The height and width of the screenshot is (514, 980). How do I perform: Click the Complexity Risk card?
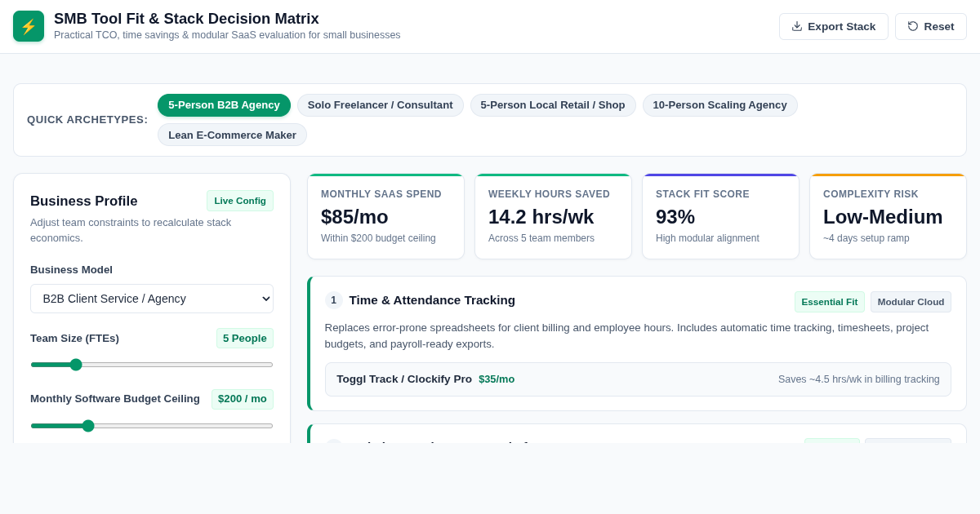(888, 216)
